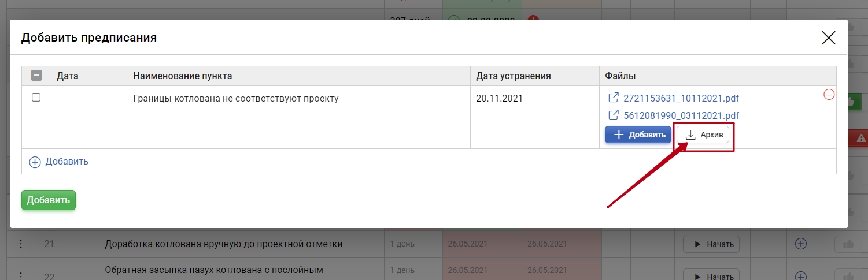Download files with the Архив button
The height and width of the screenshot is (280, 868).
coord(703,135)
